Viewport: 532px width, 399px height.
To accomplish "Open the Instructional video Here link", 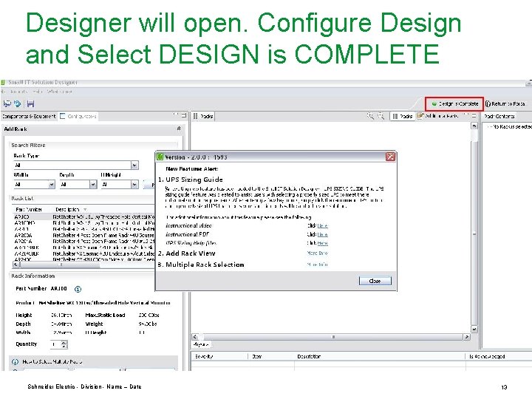I will tap(322, 225).
